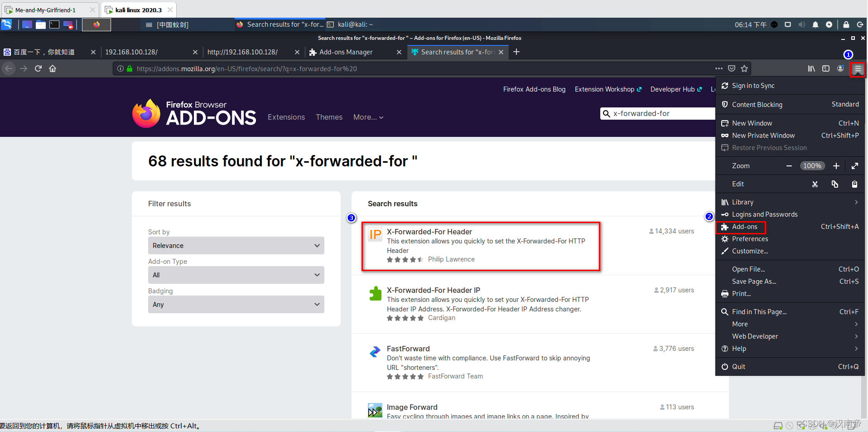The width and height of the screenshot is (868, 432).
Task: Expand the Web Developer submenu
Action: 790,336
